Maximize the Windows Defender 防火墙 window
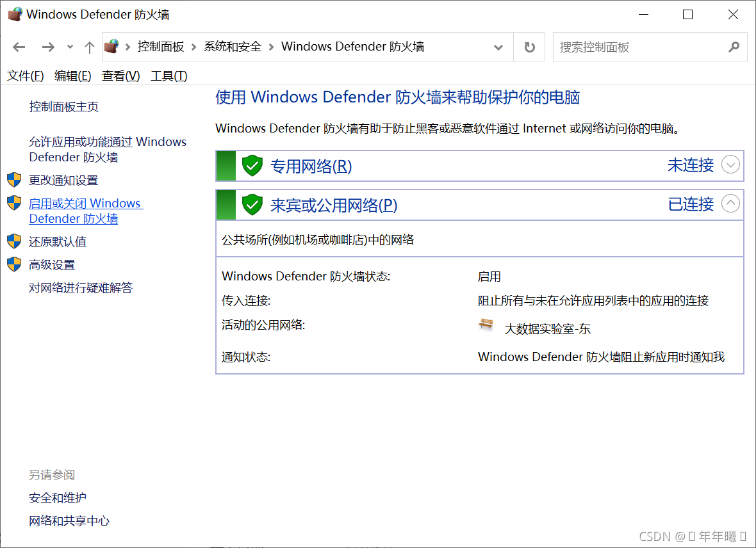The image size is (756, 548). pos(688,15)
